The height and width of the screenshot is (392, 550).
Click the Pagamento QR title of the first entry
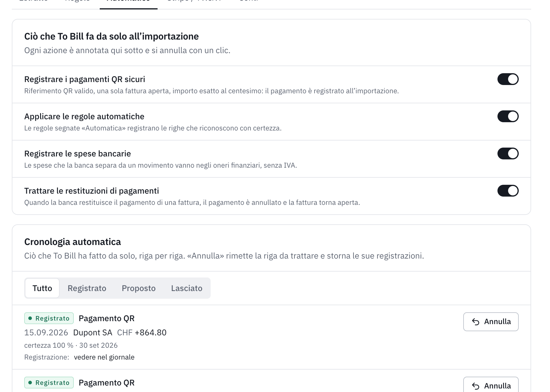click(107, 318)
